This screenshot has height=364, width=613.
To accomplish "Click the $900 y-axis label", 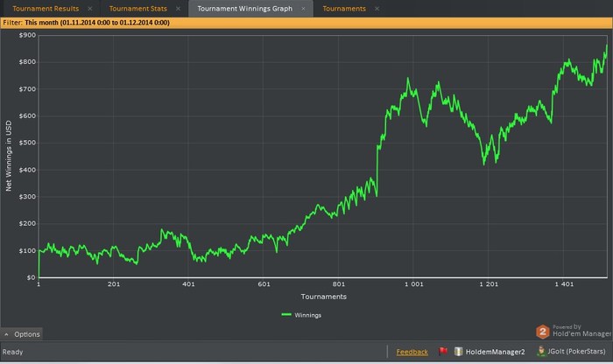I will pos(27,35).
